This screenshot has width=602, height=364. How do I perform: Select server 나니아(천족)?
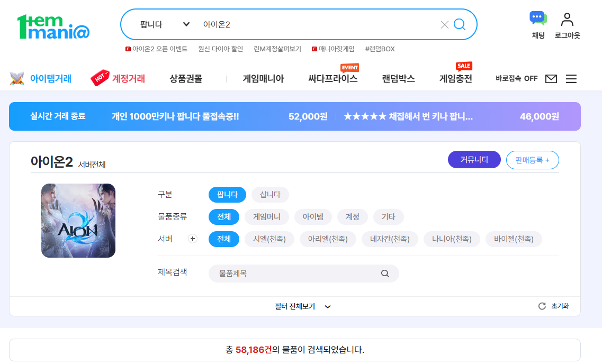pyautogui.click(x=452, y=239)
